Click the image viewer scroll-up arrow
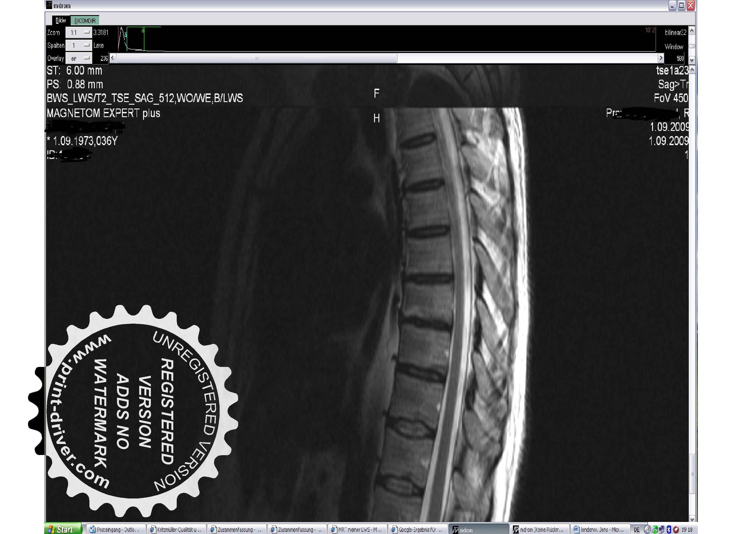The image size is (756, 534). click(x=692, y=70)
